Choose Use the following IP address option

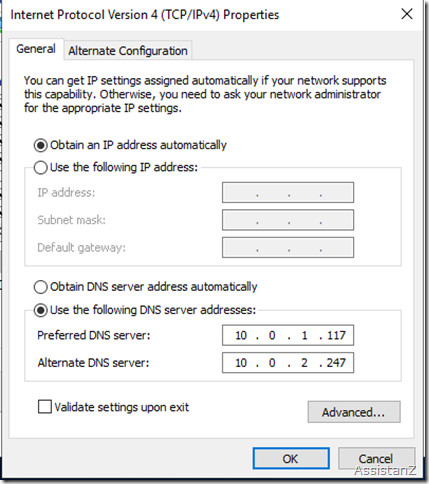click(x=41, y=167)
